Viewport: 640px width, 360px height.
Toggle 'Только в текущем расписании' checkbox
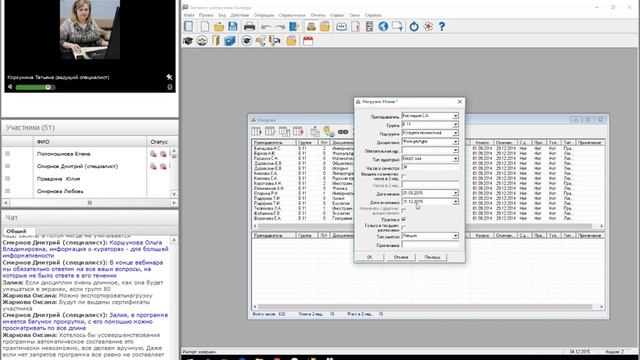pyautogui.click(x=404, y=228)
